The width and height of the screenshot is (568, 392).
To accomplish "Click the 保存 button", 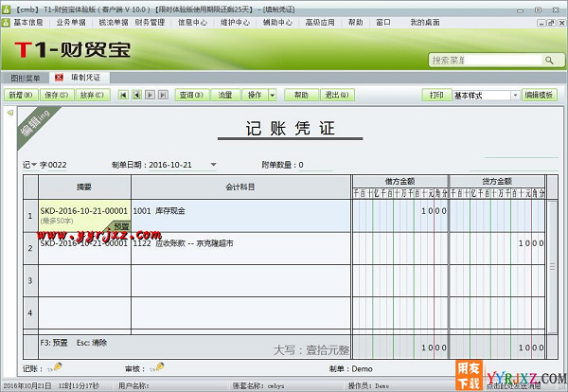I will click(57, 96).
